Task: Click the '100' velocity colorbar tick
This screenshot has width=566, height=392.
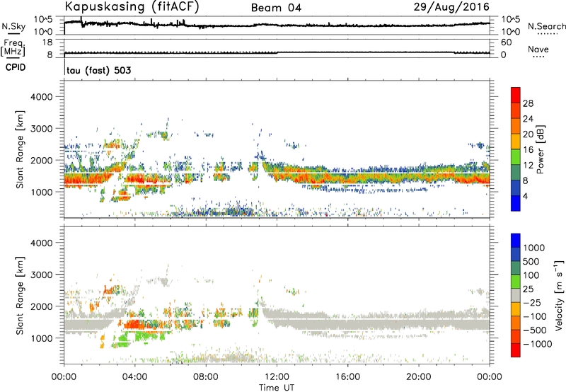Action: coord(531,275)
